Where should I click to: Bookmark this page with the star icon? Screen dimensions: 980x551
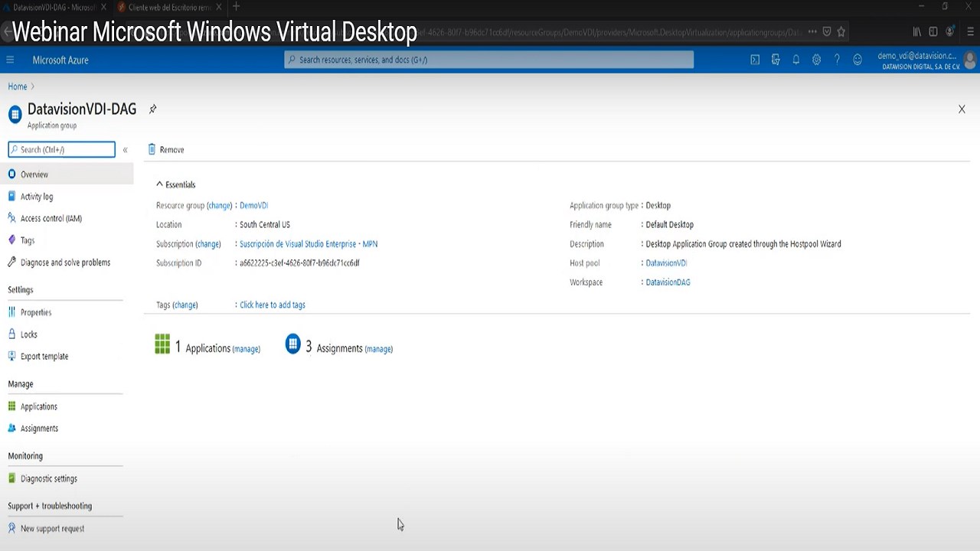[x=841, y=32]
